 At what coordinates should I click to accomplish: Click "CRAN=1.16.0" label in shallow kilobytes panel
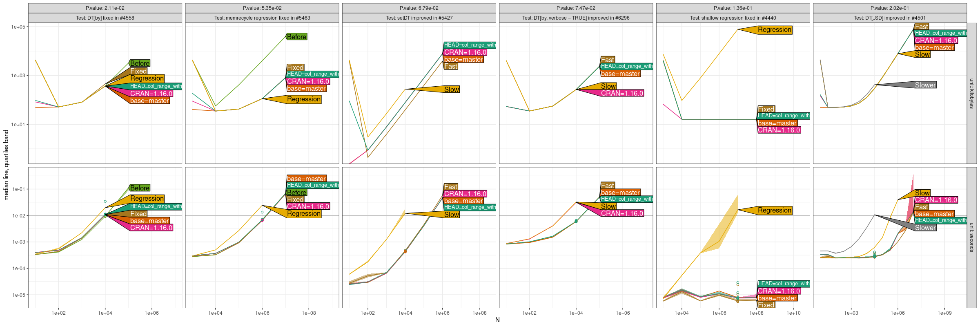click(779, 130)
